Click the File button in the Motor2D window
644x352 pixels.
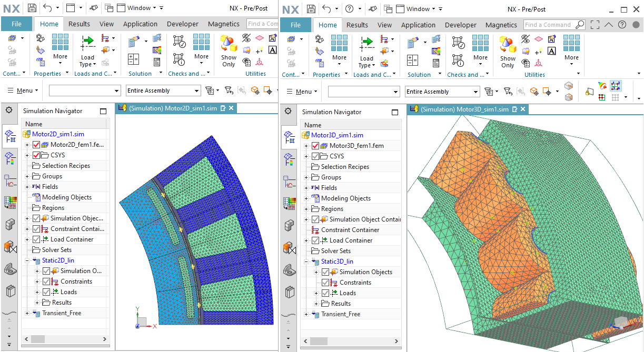click(16, 24)
